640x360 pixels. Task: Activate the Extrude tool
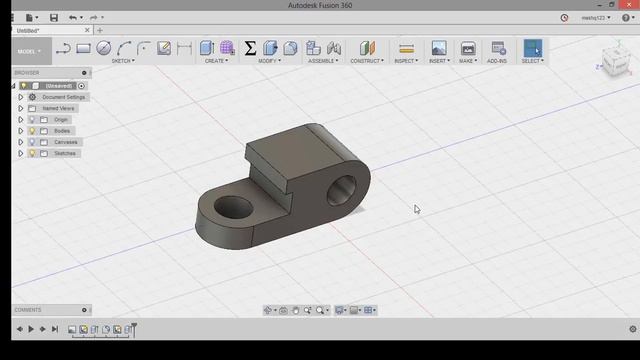207,48
